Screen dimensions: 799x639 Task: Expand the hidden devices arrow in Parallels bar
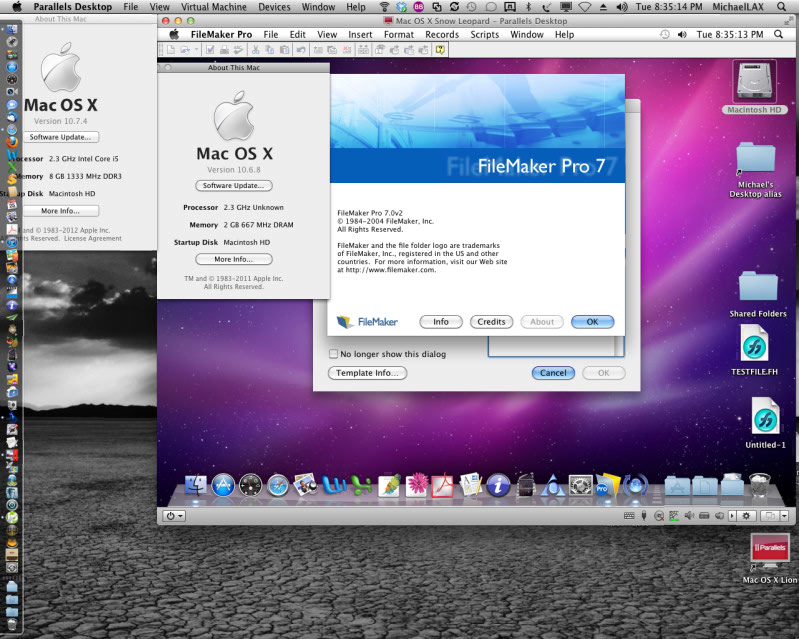[x=732, y=516]
